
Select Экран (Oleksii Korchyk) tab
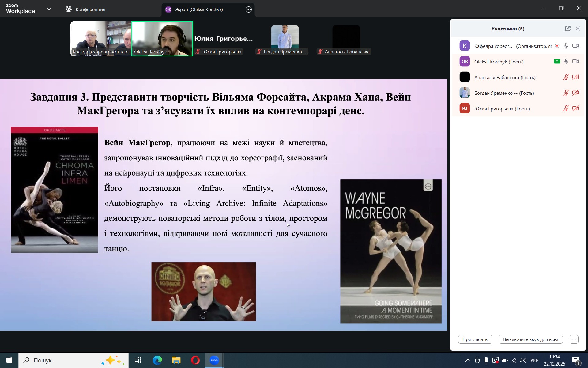(198, 10)
